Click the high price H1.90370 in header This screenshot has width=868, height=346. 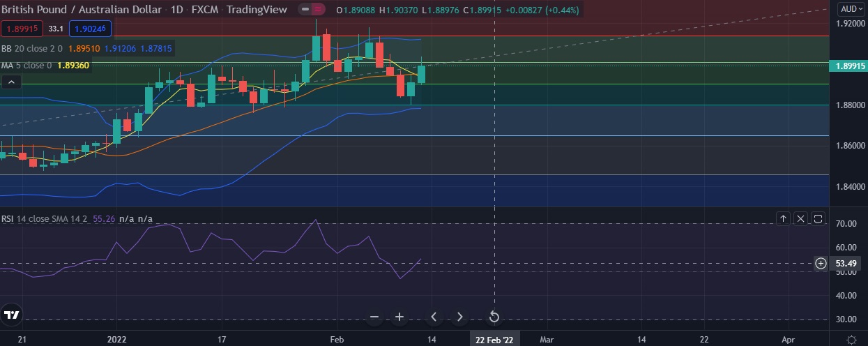399,10
